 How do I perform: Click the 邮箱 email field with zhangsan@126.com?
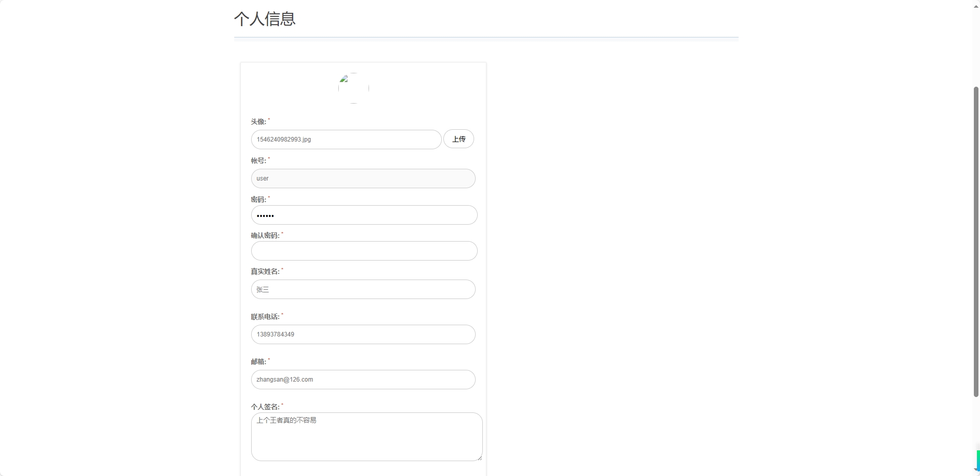[363, 380]
